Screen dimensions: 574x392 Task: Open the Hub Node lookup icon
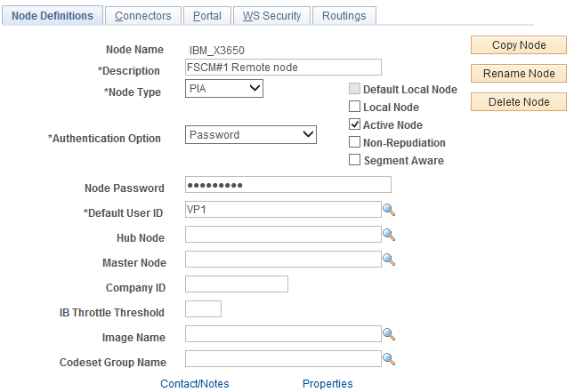pyautogui.click(x=388, y=235)
